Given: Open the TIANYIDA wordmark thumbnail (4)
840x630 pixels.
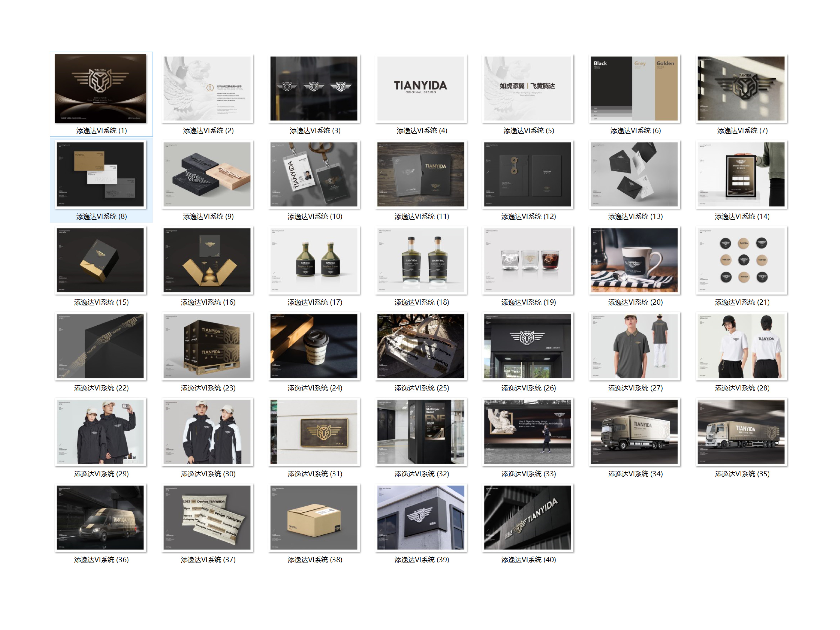Looking at the screenshot, I should [x=421, y=89].
